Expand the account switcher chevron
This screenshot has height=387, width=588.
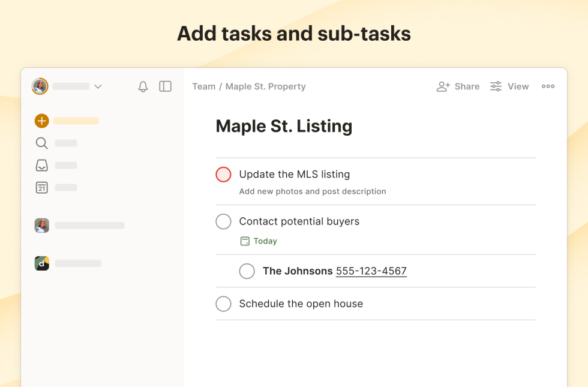(x=98, y=86)
